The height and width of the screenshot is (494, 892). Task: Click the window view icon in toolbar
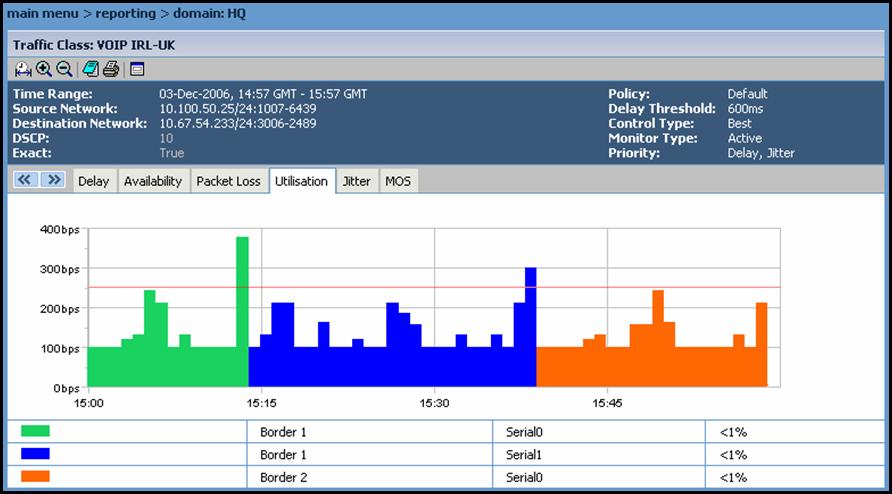[x=137, y=69]
